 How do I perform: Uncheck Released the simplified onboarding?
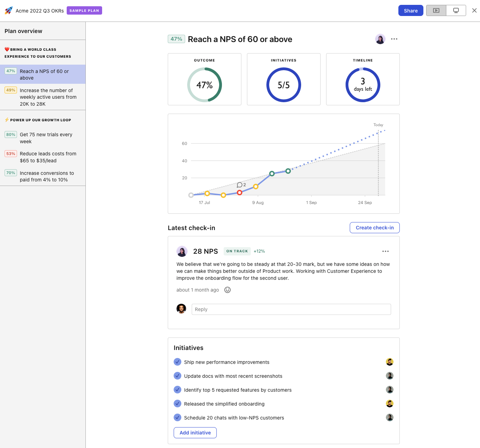(x=177, y=404)
